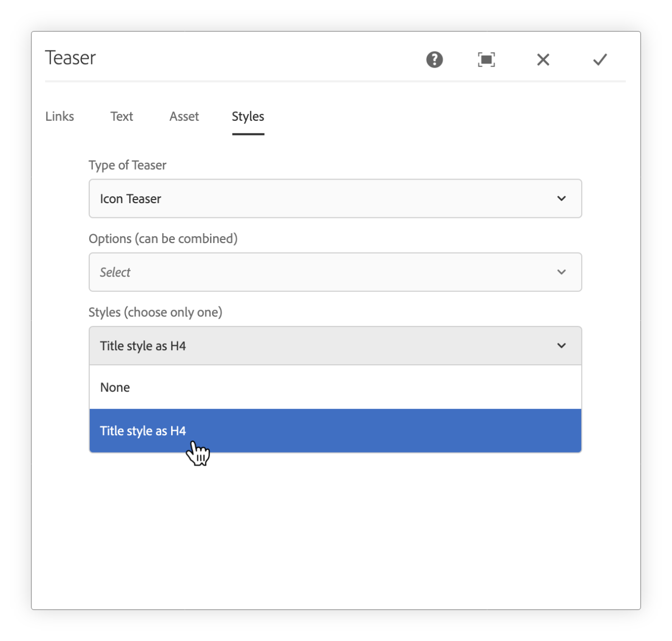672x641 pixels.
Task: Switch to the Links tab
Action: pos(59,117)
